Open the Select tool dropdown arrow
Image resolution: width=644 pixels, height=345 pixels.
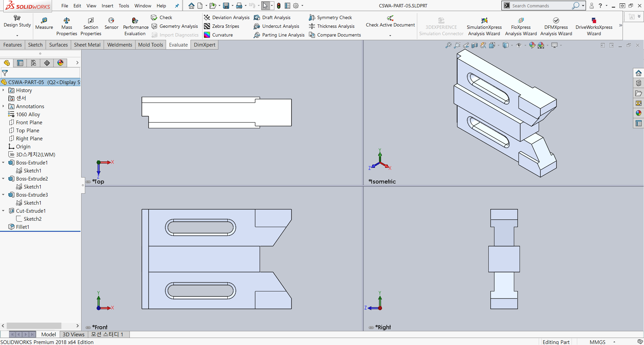click(x=272, y=6)
